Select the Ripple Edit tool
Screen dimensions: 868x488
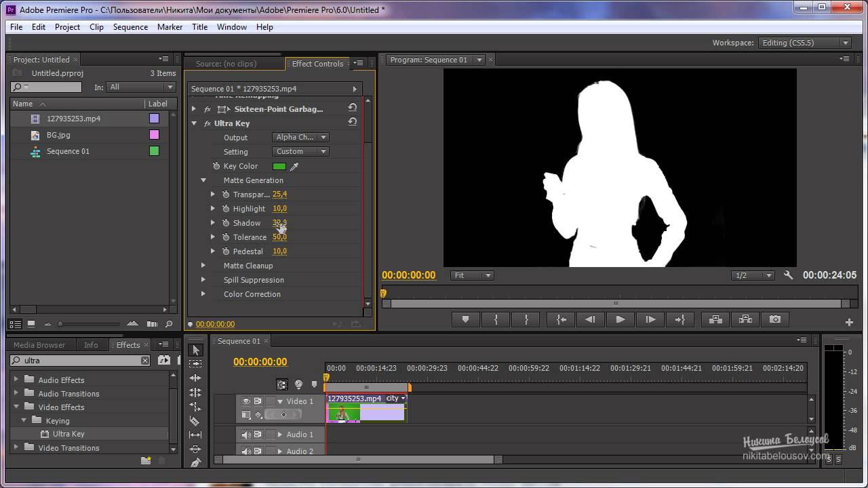(x=196, y=378)
